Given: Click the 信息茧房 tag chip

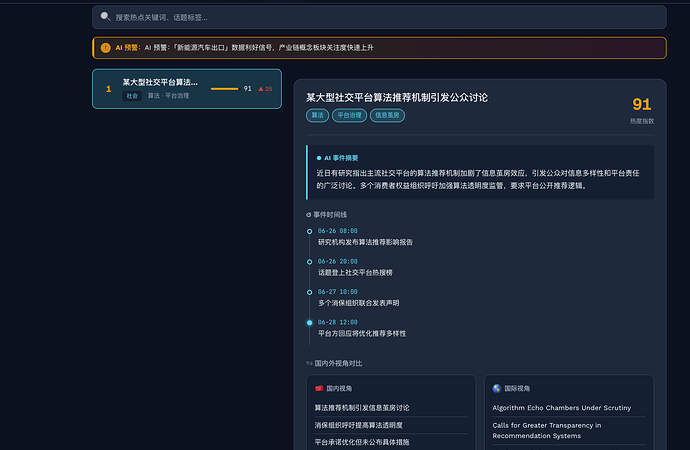Looking at the screenshot, I should coord(387,115).
